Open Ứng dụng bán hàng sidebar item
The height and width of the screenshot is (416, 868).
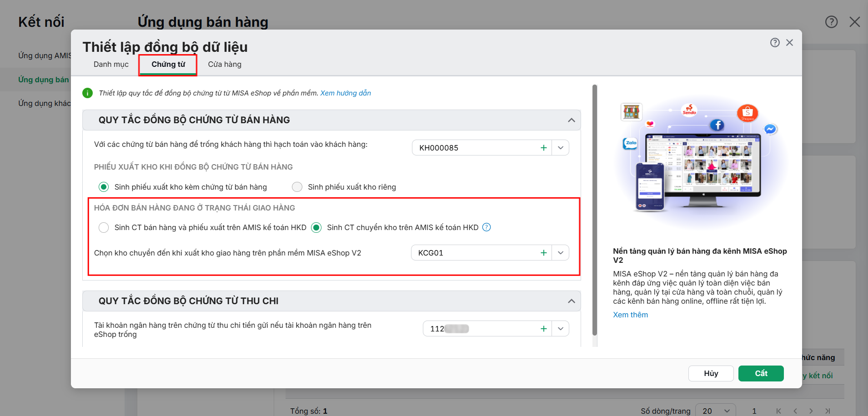click(x=44, y=80)
